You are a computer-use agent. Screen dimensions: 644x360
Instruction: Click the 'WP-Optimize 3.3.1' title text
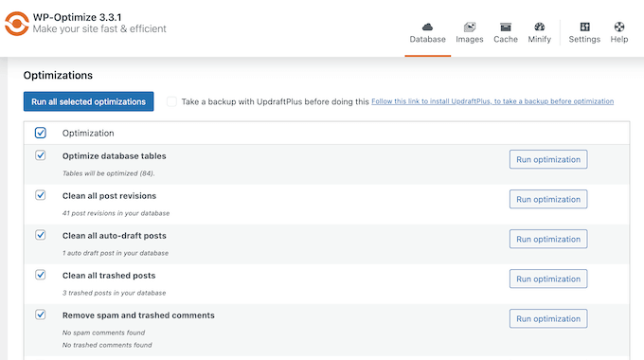78,17
